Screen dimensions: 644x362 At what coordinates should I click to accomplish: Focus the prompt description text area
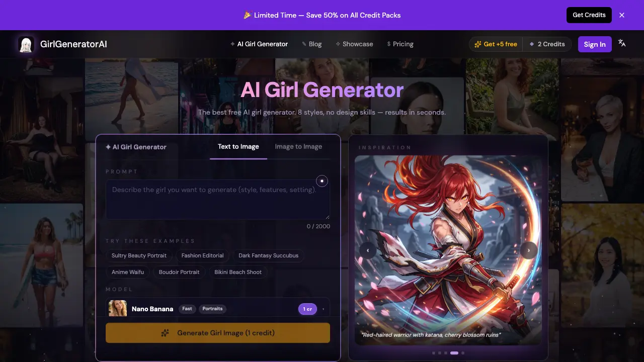click(x=218, y=200)
